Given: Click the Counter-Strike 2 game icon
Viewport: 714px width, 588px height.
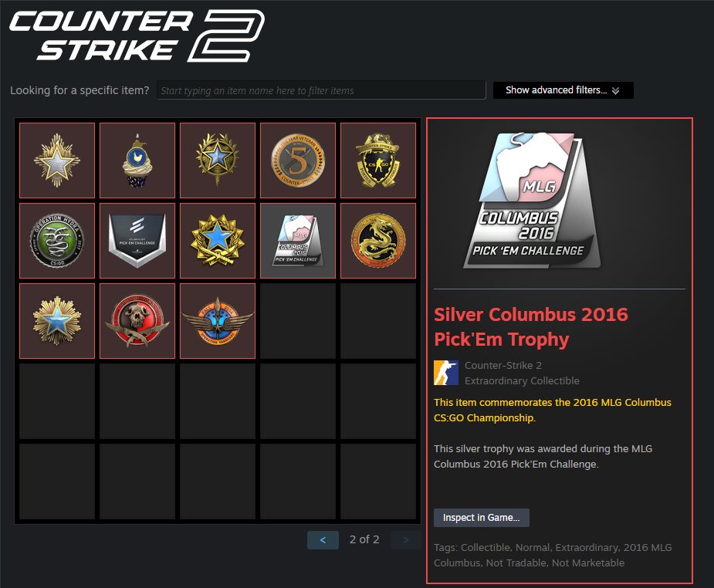Looking at the screenshot, I should [446, 373].
